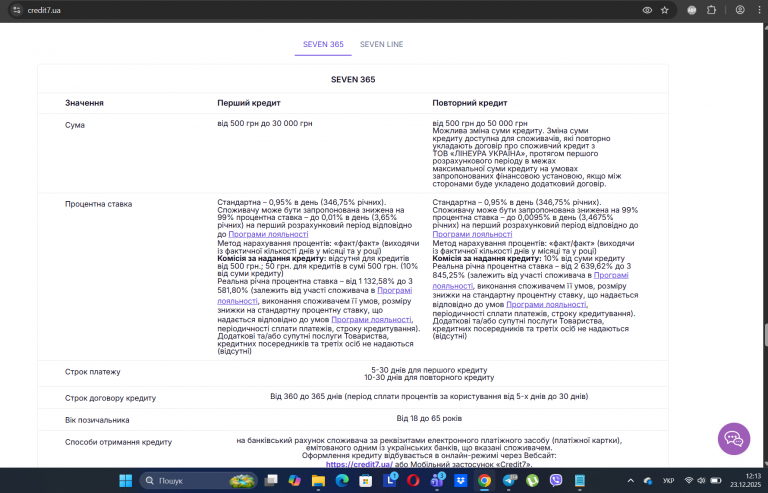The image size is (768, 493).
Task: Open File Explorer from the taskbar
Action: coord(318,481)
